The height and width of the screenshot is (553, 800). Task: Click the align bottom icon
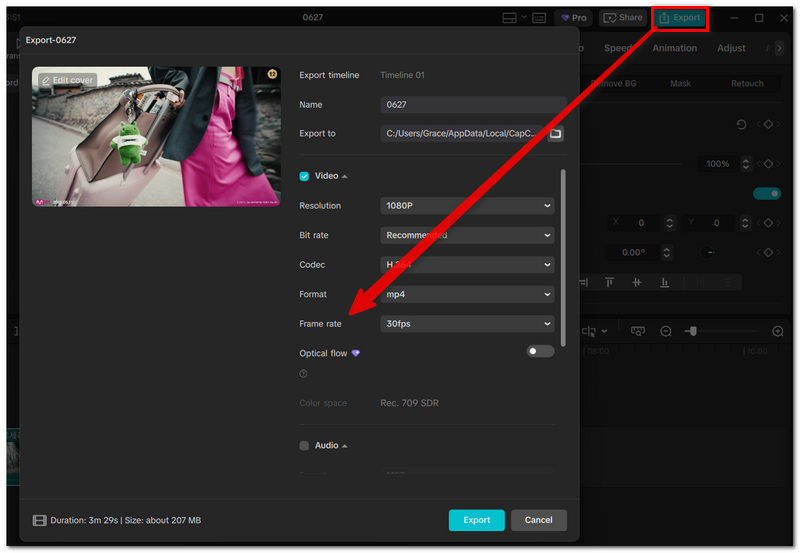[664, 282]
